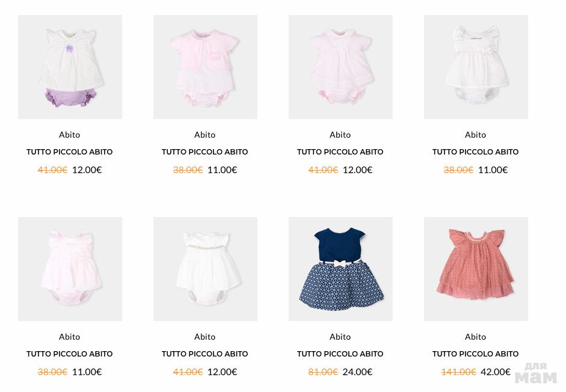Open the bottom-left pale pink dress photo
This screenshot has height=392, width=566.
pos(70,269)
